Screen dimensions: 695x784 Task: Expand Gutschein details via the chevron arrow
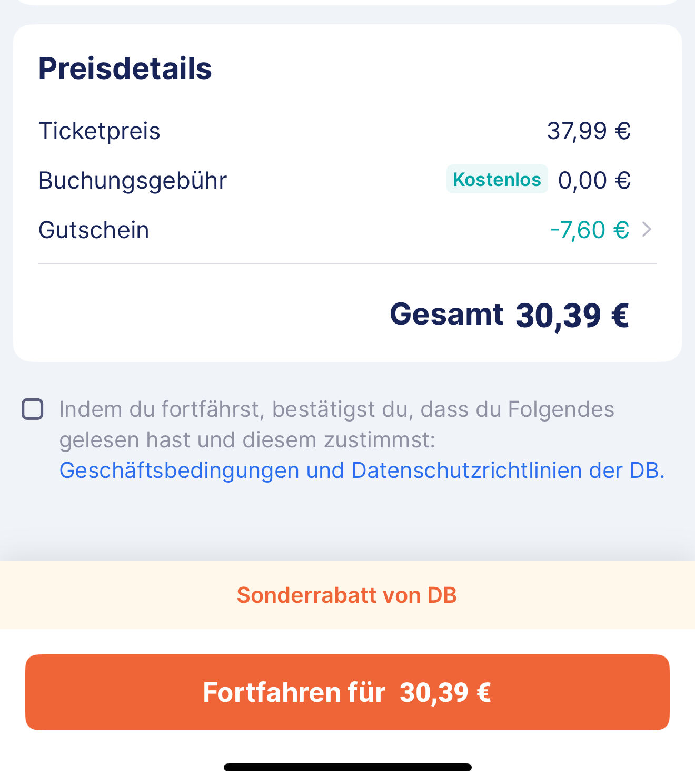pyautogui.click(x=647, y=230)
